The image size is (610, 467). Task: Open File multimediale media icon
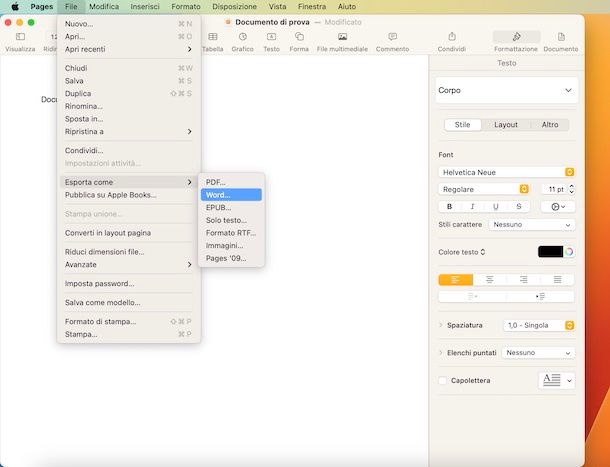[342, 37]
